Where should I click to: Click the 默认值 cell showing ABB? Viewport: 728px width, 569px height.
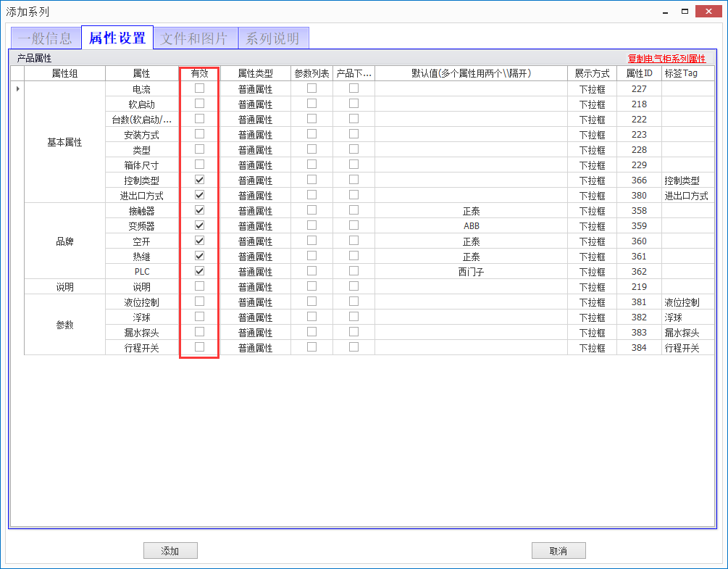(471, 225)
